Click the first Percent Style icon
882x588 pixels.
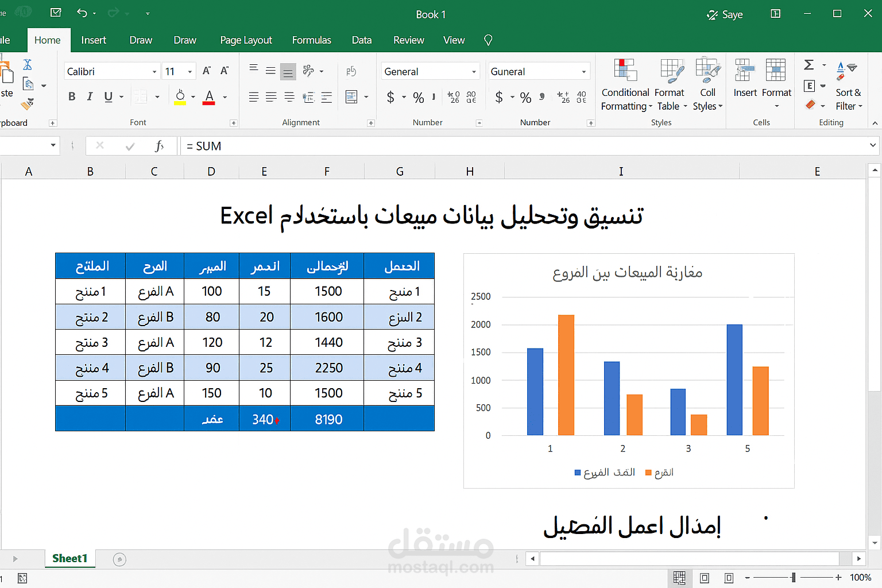pyautogui.click(x=418, y=98)
